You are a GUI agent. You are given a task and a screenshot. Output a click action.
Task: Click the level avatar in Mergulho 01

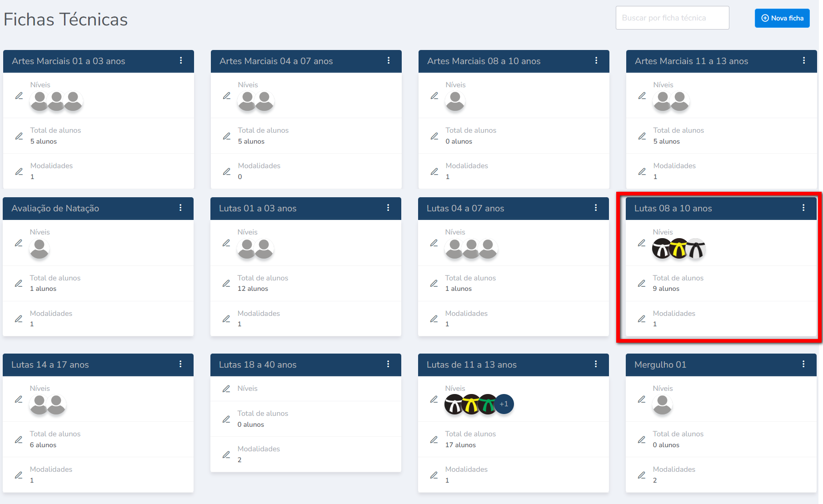(663, 404)
